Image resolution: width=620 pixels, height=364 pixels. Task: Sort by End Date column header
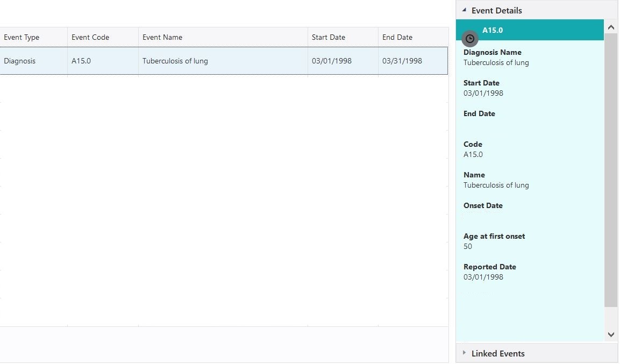(x=413, y=37)
